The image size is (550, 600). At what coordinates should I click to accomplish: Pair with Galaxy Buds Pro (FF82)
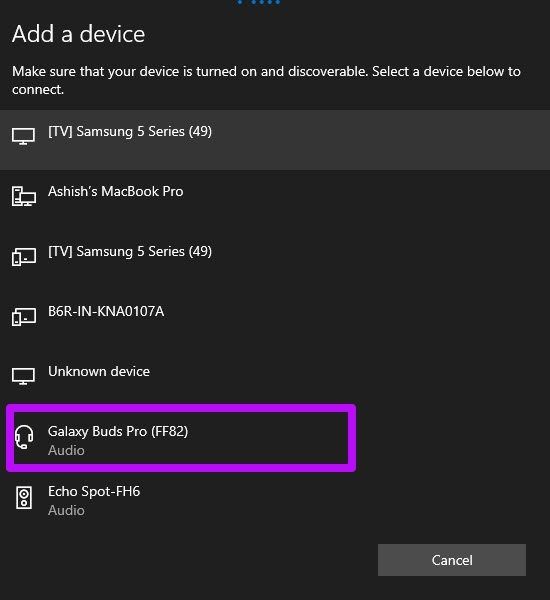[x=118, y=431]
